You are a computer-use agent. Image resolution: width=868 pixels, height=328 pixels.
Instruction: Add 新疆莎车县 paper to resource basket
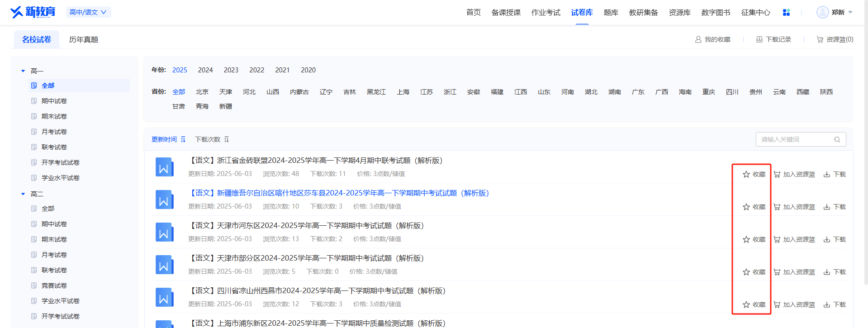794,207
